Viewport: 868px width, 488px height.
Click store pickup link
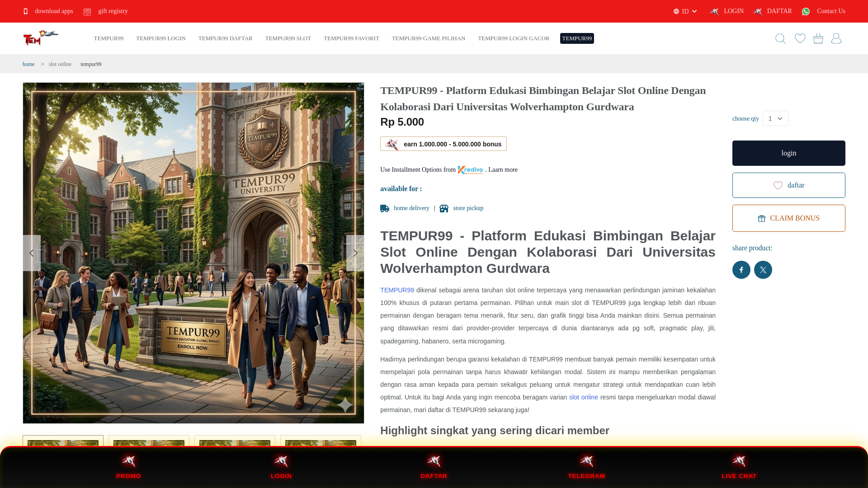click(468, 208)
